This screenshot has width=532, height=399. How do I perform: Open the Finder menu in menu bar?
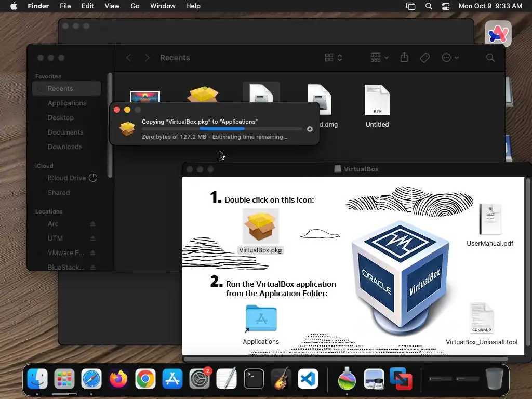pos(38,6)
